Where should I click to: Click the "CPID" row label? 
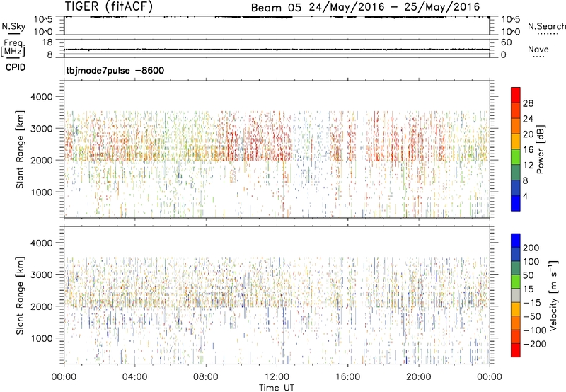(x=16, y=67)
